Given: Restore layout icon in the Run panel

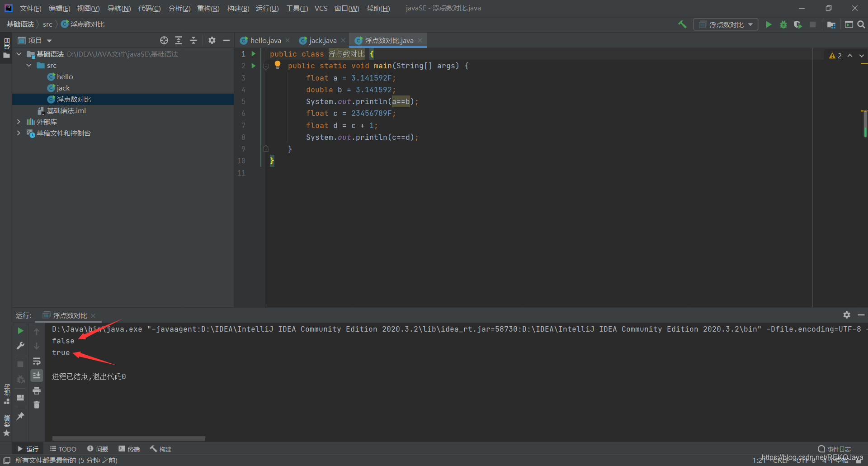Looking at the screenshot, I should [20, 398].
